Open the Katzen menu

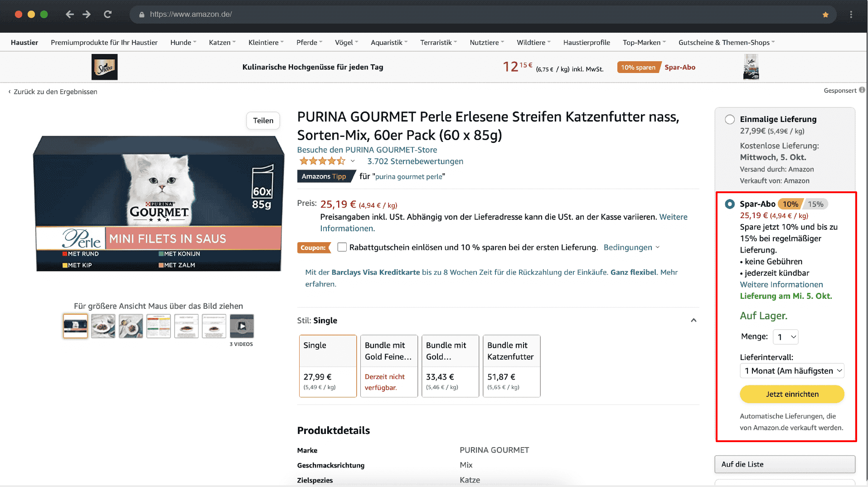[222, 42]
